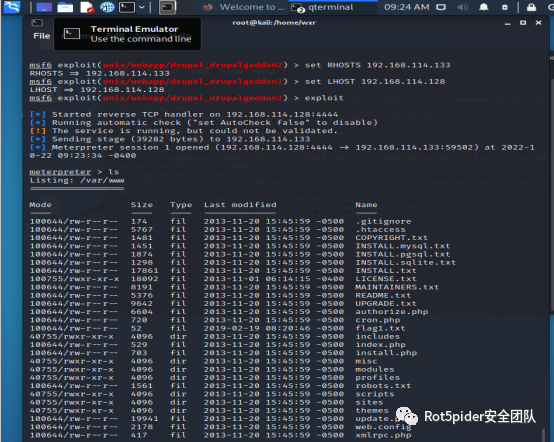Click the 'LHOST => 192.168.114.128' output line
Image resolution: width=554 pixels, height=442 pixels.
coord(97,90)
